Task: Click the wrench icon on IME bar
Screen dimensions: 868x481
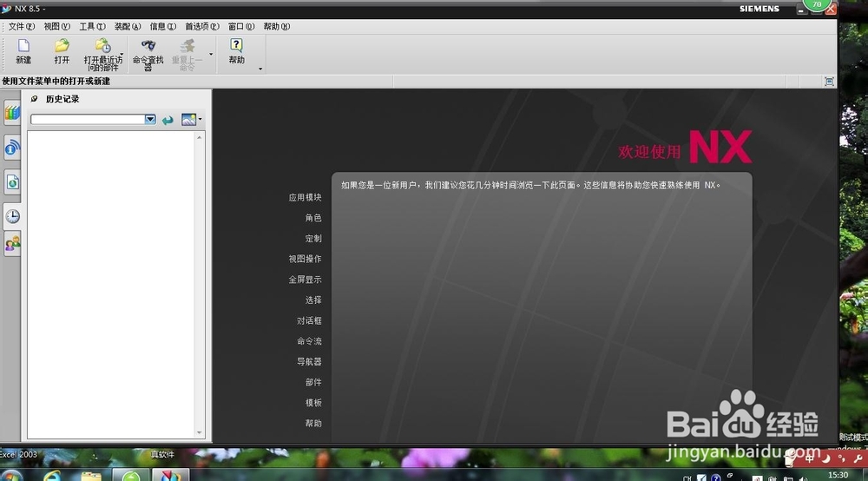Action: [x=858, y=458]
